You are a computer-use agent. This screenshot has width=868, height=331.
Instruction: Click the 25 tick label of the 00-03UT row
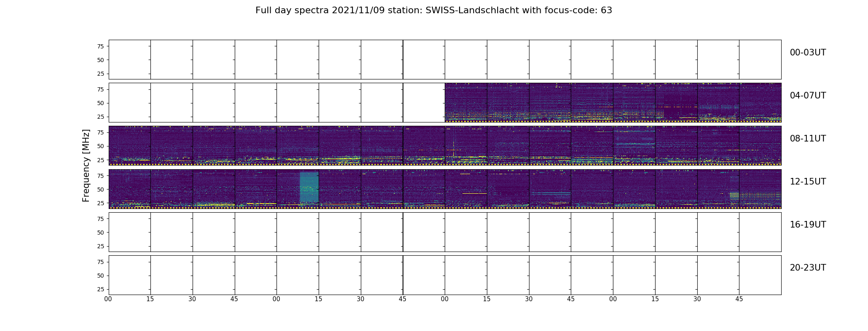click(x=100, y=74)
